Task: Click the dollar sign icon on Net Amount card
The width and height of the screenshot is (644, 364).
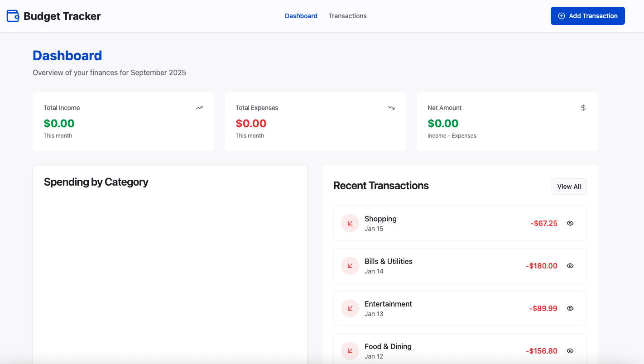Action: click(x=583, y=108)
